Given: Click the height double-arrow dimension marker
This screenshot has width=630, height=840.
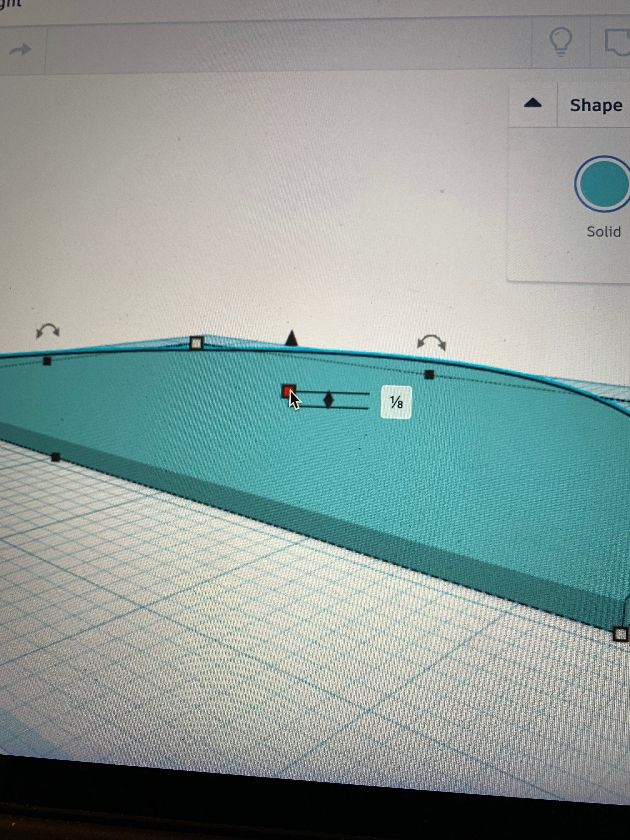Looking at the screenshot, I should [x=329, y=400].
